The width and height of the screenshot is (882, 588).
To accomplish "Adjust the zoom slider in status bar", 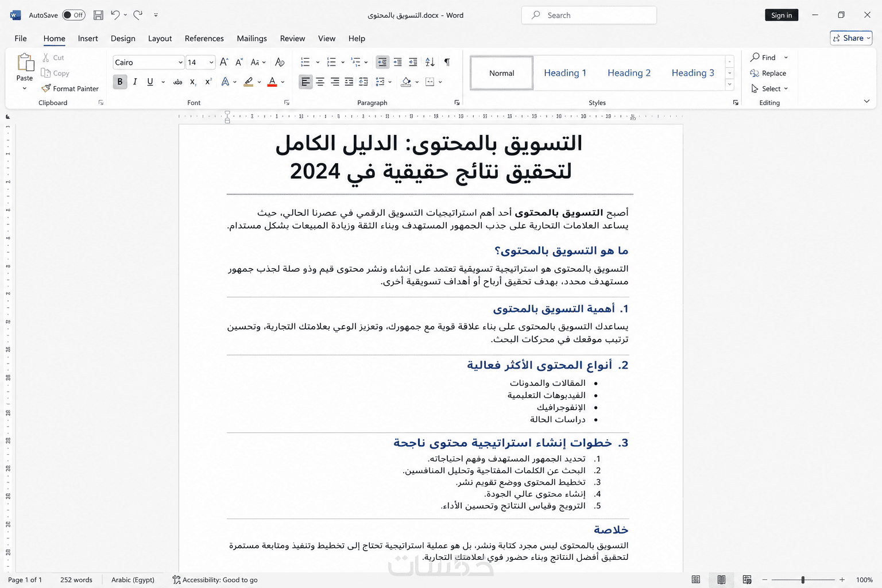I will (x=803, y=579).
